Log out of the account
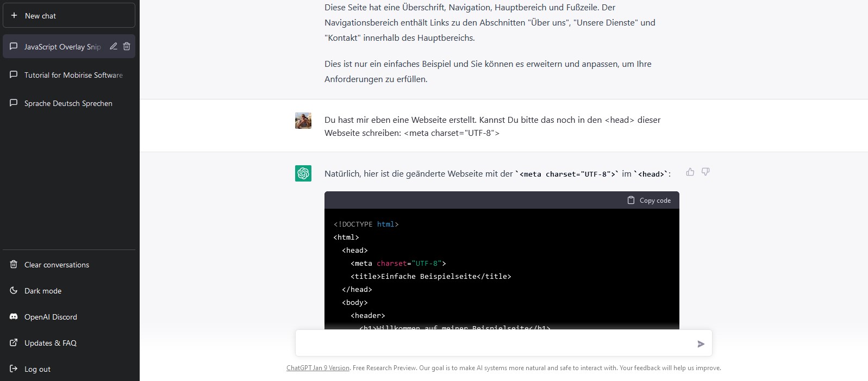868x381 pixels. [x=69, y=369]
